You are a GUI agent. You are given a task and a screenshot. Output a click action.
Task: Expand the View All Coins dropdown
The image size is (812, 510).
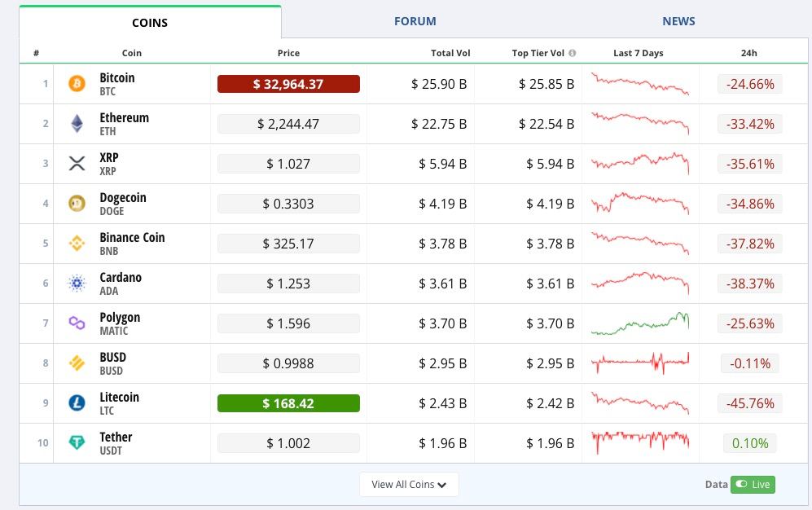point(409,484)
